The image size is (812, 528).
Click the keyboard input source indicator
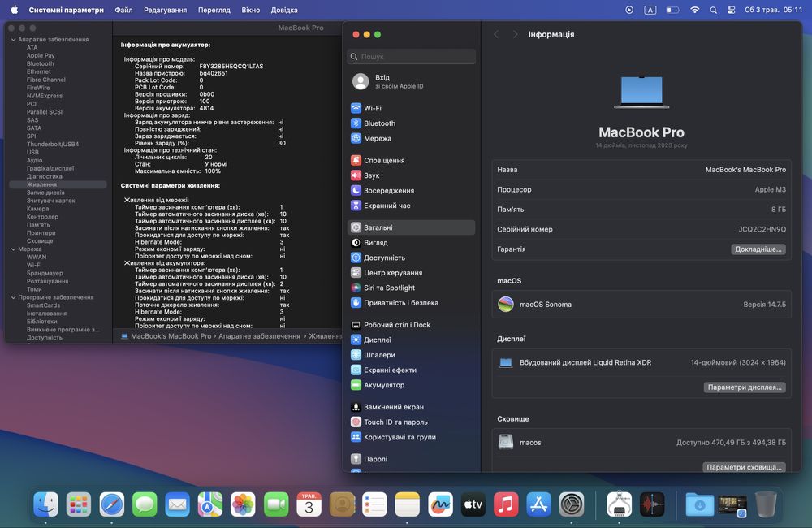[650, 10]
